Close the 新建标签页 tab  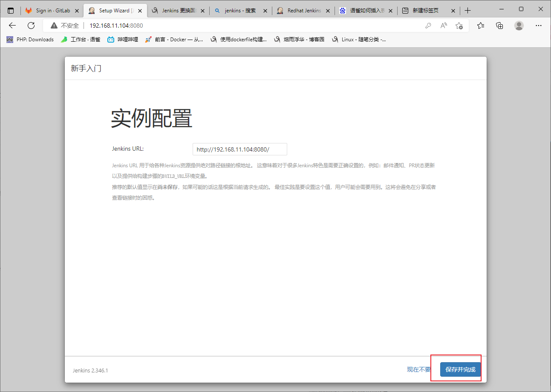[453, 11]
